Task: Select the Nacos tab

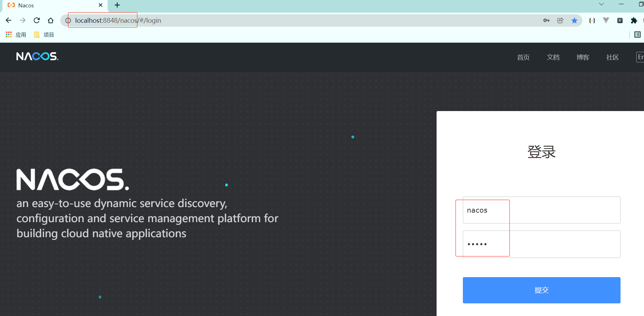Action: coord(55,5)
